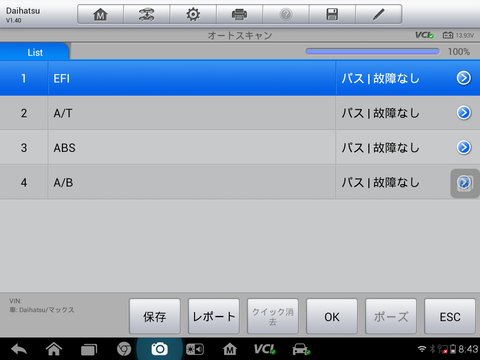Select the EFI system name

62,79
